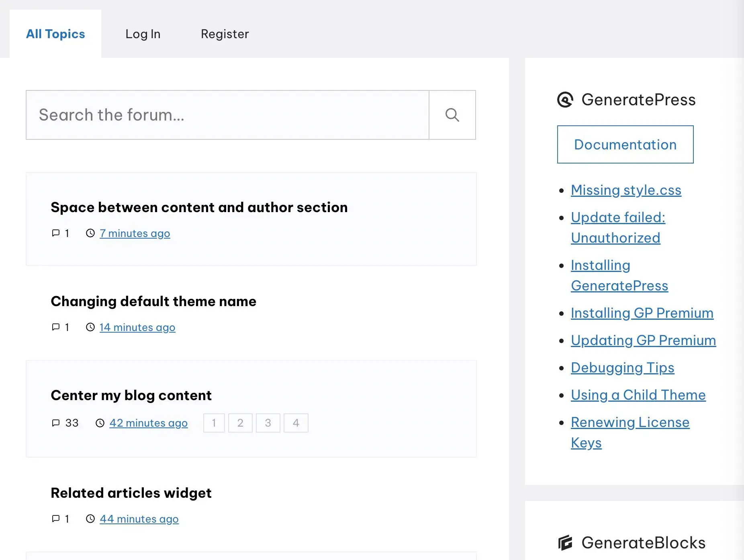Click the GenerateBlocks logo icon
The height and width of the screenshot is (560, 744).
565,543
